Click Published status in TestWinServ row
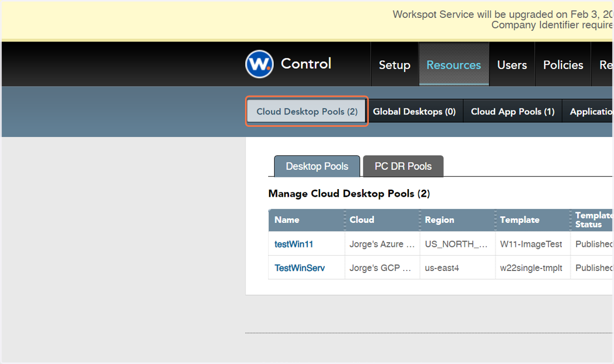The image size is (614, 364). [x=593, y=268]
